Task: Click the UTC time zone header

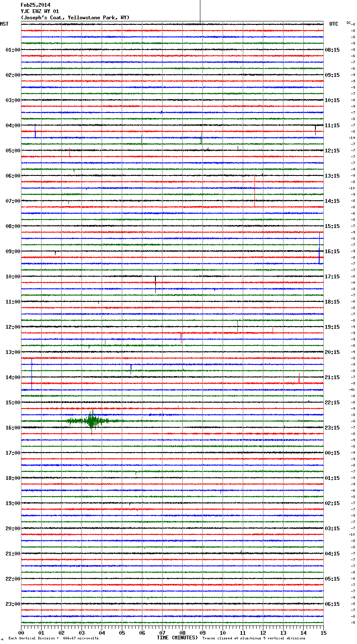Action: tap(334, 24)
